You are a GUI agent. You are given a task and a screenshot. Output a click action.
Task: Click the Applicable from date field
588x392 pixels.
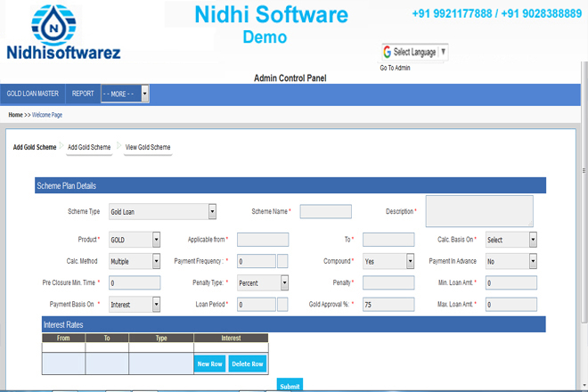click(263, 240)
